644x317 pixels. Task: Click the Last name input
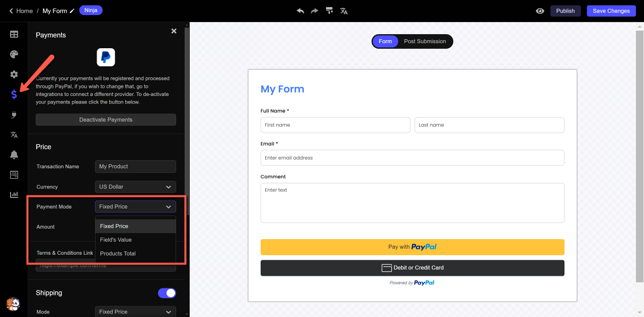tap(490, 125)
